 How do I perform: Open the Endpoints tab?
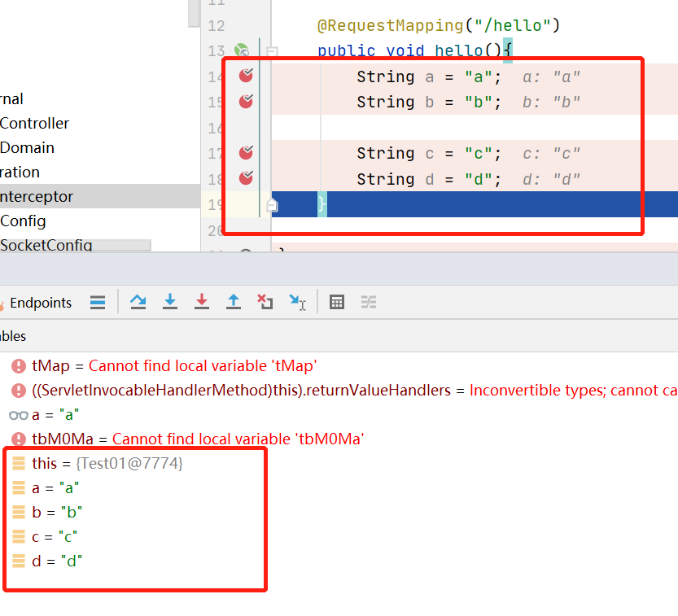(x=41, y=303)
